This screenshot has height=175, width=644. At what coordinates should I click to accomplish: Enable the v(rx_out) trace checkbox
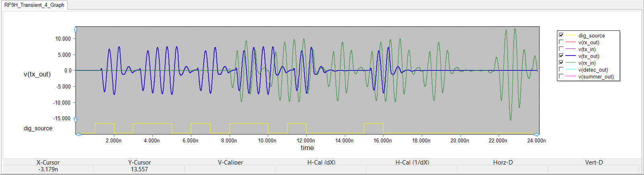coord(561,42)
